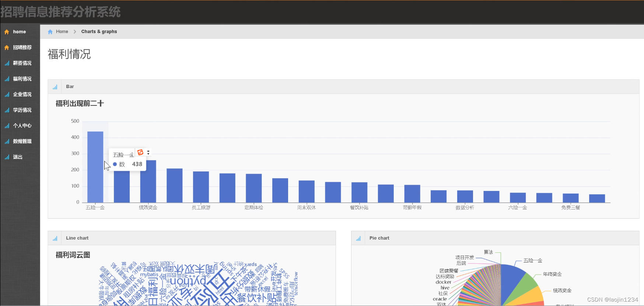Viewport: 644px width, 306px height.
Task: Click the bar-chart icon beside 薪资情况
Action: tap(7, 63)
